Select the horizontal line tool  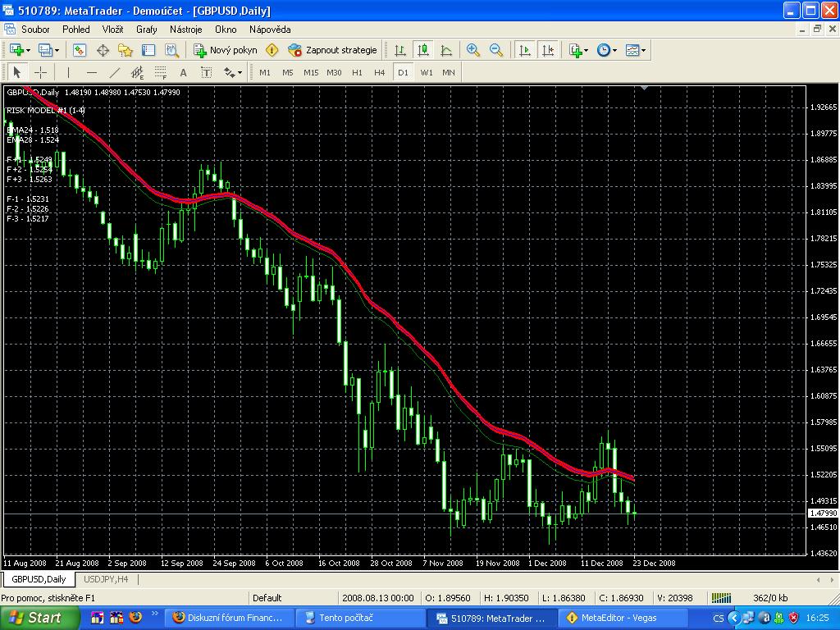(x=92, y=72)
